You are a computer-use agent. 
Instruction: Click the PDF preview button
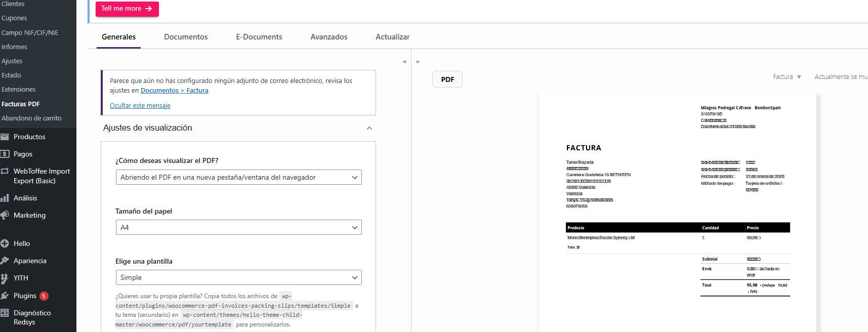point(447,79)
